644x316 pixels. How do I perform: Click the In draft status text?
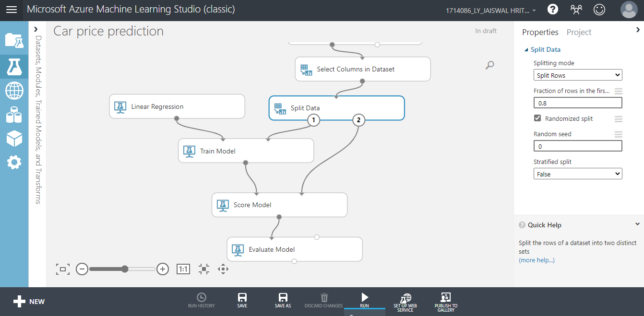point(486,31)
